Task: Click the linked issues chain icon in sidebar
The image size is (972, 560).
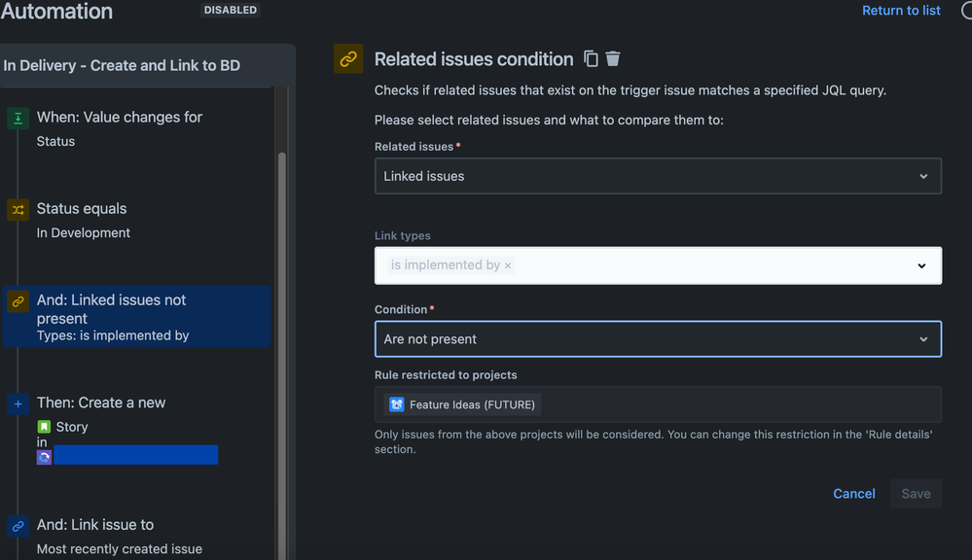Action: click(x=18, y=301)
